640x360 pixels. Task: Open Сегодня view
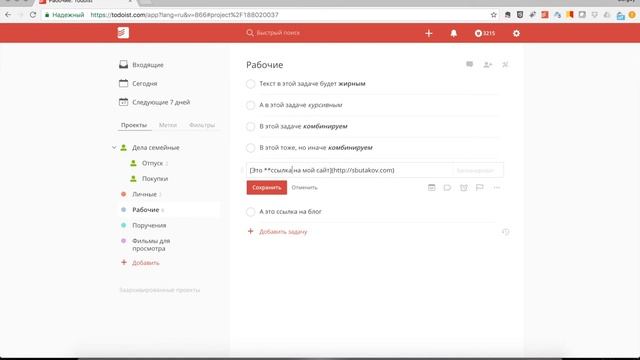(144, 83)
